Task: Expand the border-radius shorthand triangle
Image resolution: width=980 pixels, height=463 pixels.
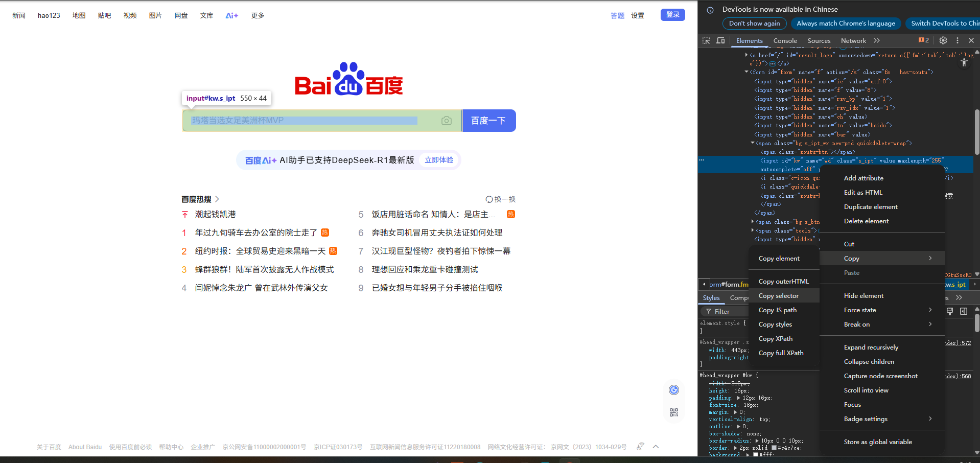Action: pyautogui.click(x=757, y=441)
